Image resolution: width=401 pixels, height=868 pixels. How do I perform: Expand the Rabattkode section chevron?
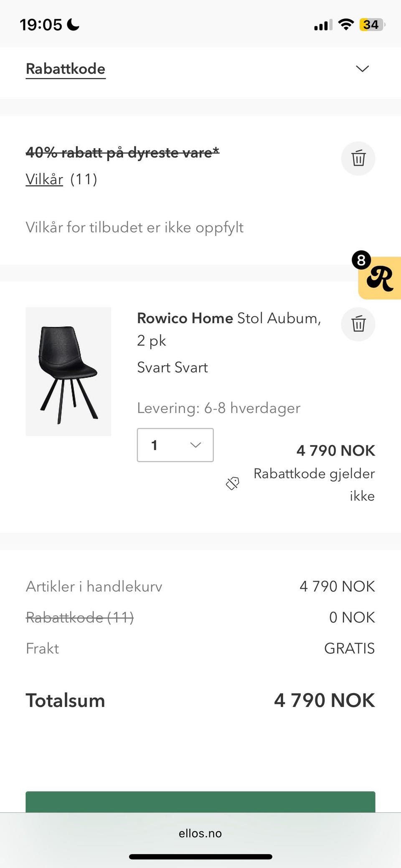pyautogui.click(x=362, y=69)
